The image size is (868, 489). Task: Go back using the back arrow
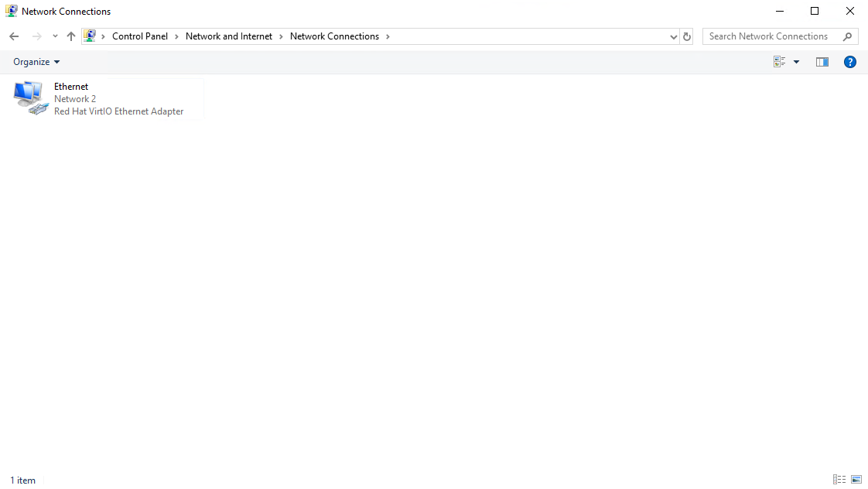14,36
